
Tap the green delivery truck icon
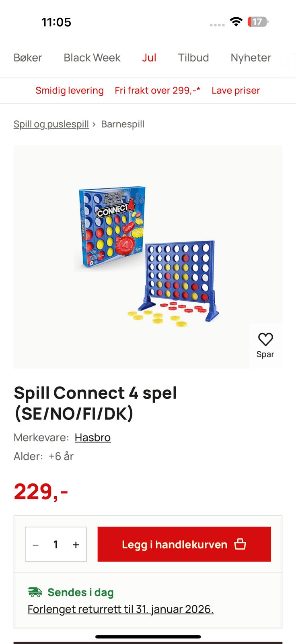(x=35, y=592)
